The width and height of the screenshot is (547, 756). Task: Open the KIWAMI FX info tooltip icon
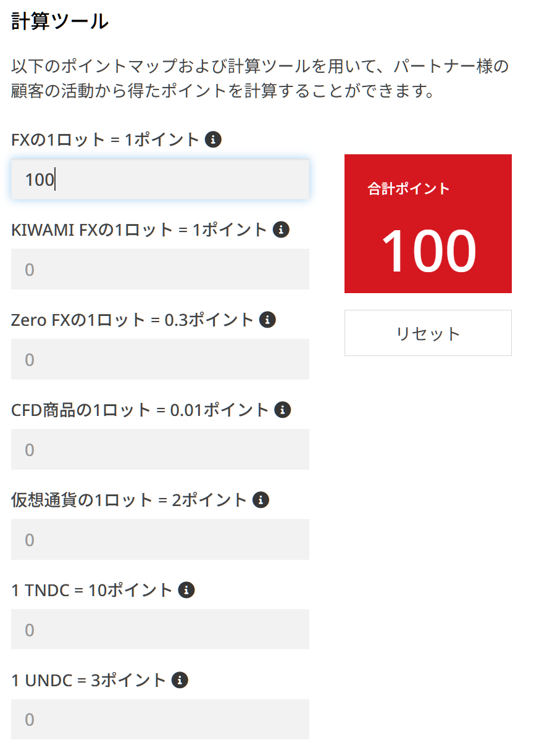(x=281, y=230)
